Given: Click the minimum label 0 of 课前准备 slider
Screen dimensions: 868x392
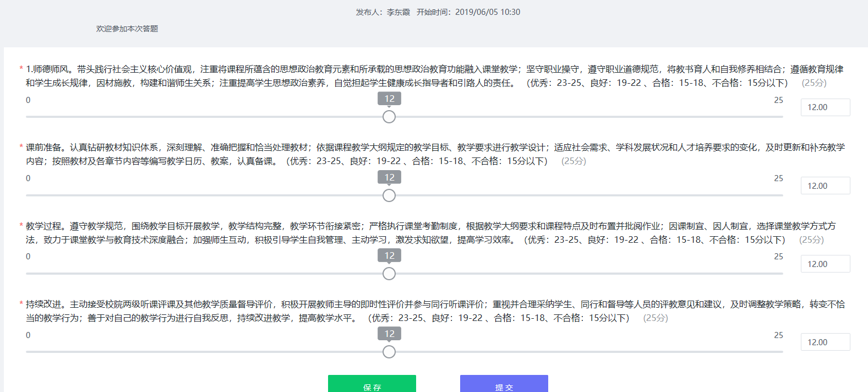Looking at the screenshot, I should (28, 178).
